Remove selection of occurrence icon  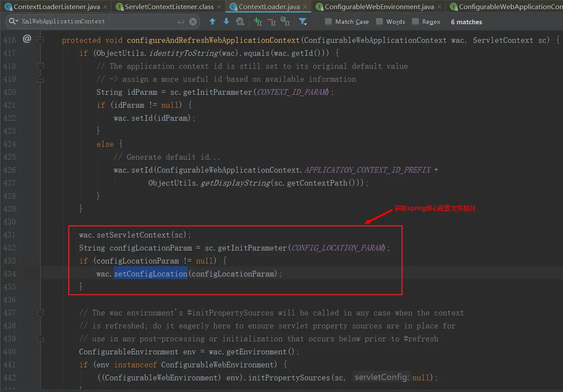tap(271, 22)
